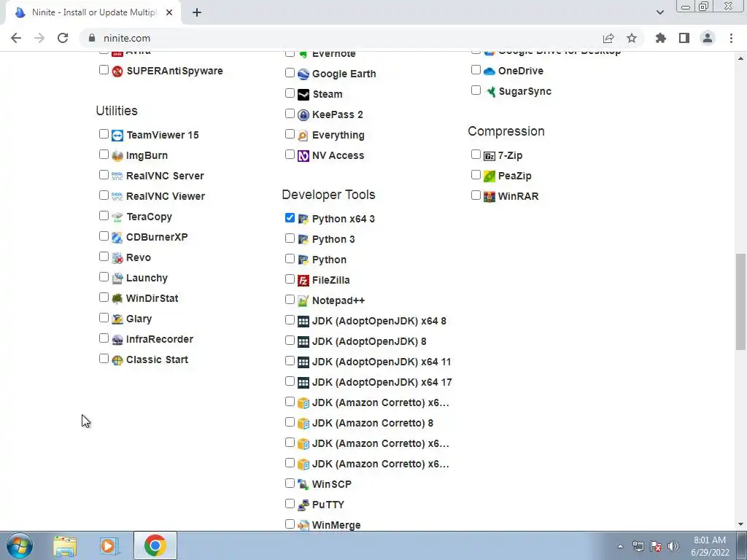Click the JDK (AdoptOpenJDK) 8 label

(x=369, y=341)
